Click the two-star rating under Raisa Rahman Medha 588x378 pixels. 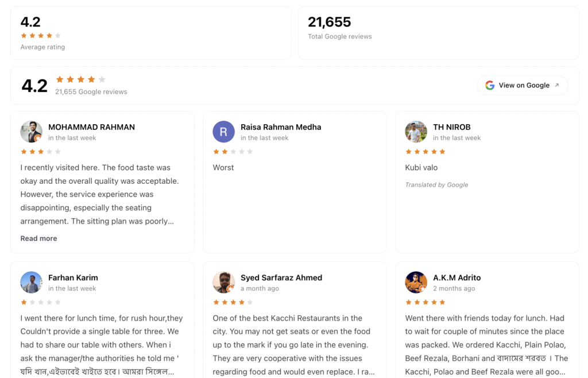[x=233, y=152]
